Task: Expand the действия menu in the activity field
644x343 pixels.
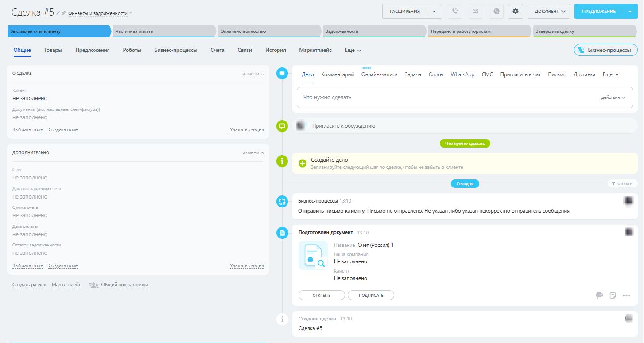Action: point(613,97)
